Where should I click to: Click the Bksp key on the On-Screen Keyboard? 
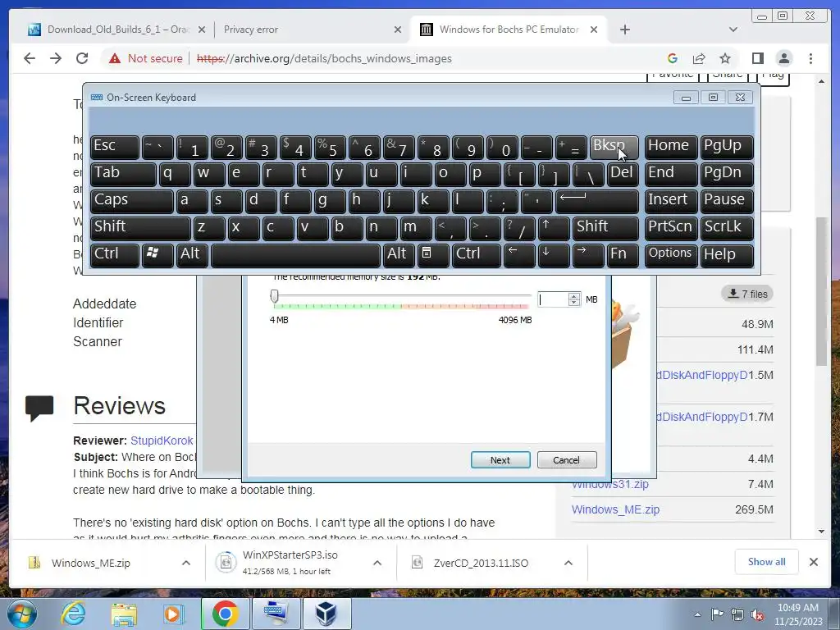(614, 147)
